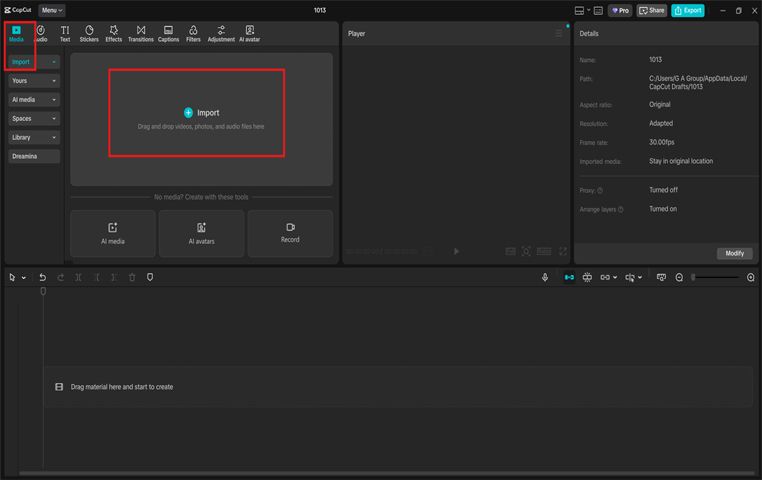Click the Export button

tap(687, 10)
